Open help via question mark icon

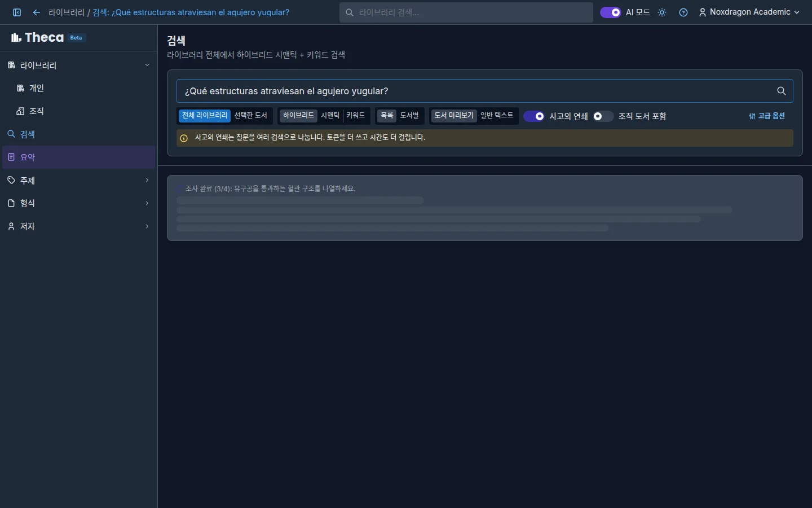683,12
